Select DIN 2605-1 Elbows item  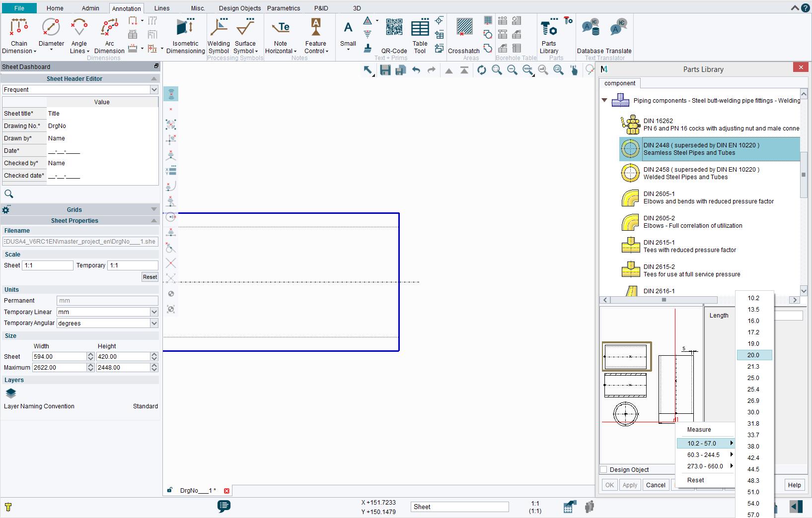(710, 197)
